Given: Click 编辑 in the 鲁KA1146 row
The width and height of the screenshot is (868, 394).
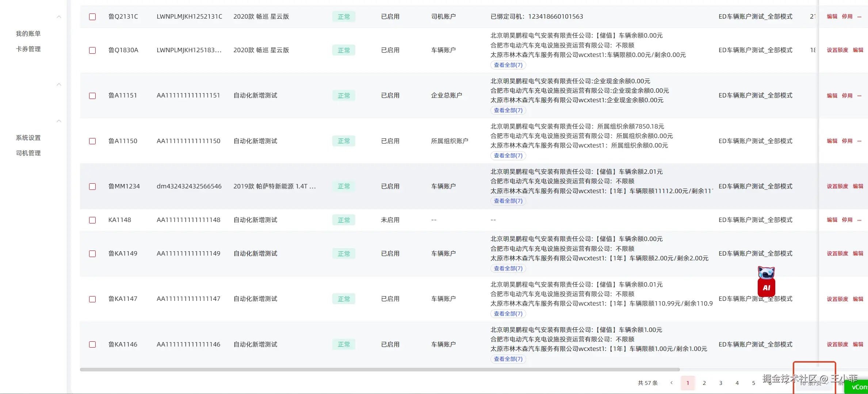Looking at the screenshot, I should pyautogui.click(x=858, y=344).
